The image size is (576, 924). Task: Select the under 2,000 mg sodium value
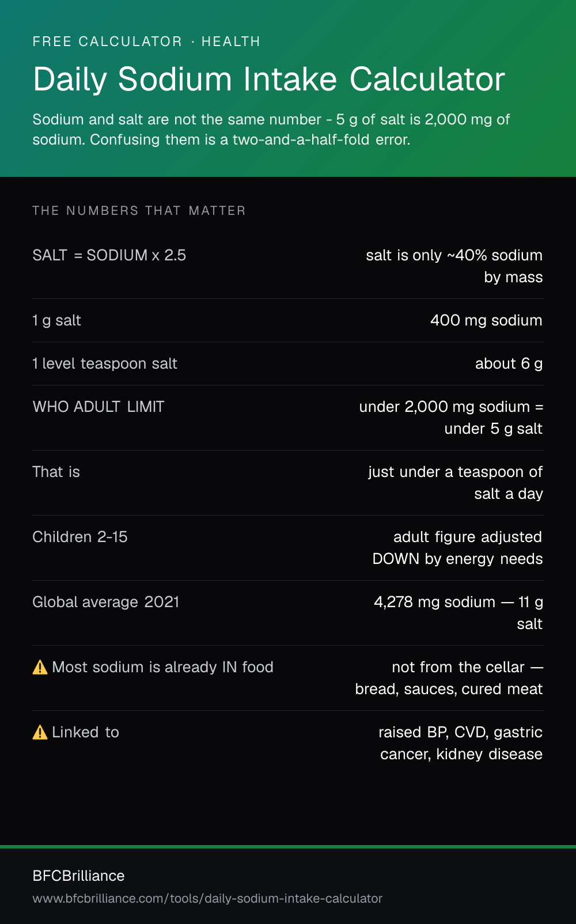451,418
